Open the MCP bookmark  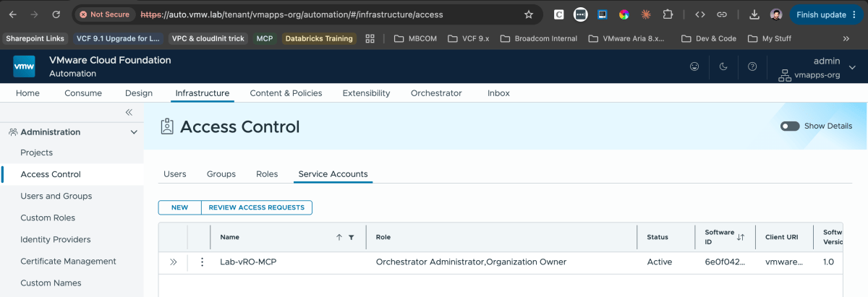coord(265,38)
